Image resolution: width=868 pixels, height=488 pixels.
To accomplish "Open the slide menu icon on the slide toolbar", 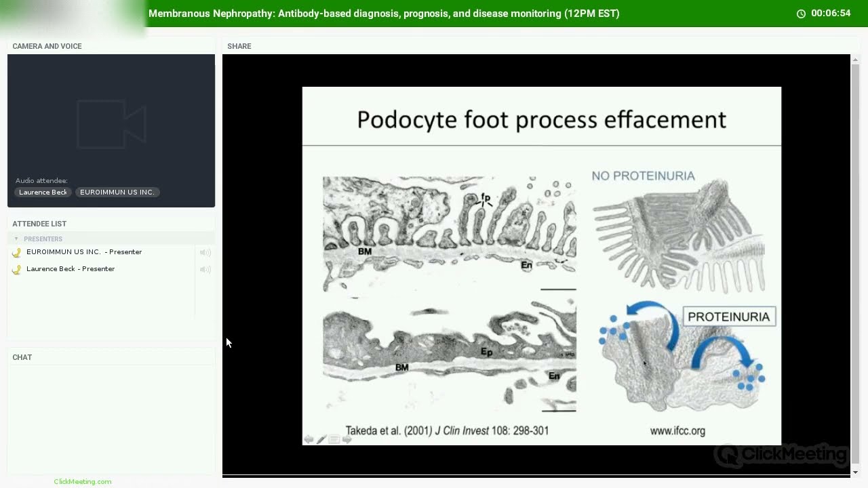I will [334, 439].
